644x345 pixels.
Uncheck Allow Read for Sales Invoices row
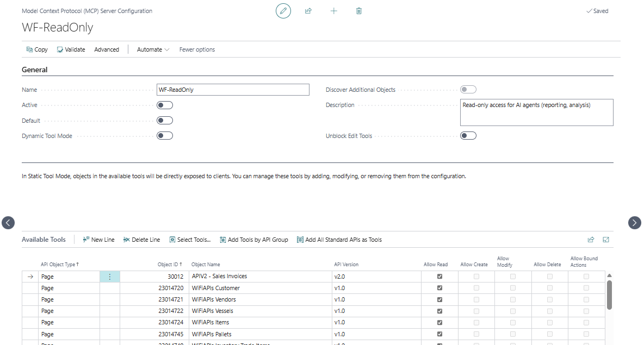point(439,277)
